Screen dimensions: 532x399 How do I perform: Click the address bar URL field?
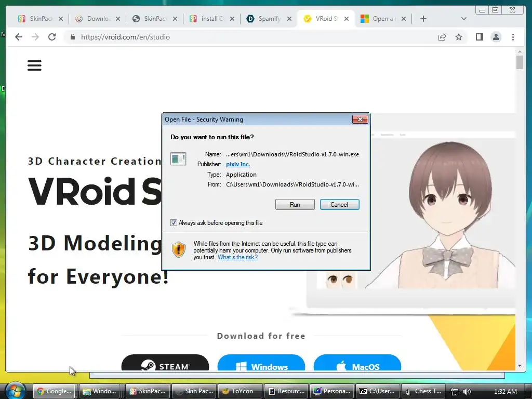251,37
